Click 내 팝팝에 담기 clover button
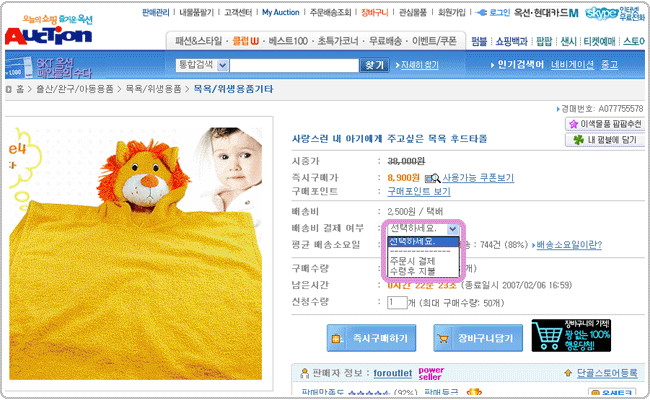Image resolution: width=650 pixels, height=400 pixels. click(605, 140)
